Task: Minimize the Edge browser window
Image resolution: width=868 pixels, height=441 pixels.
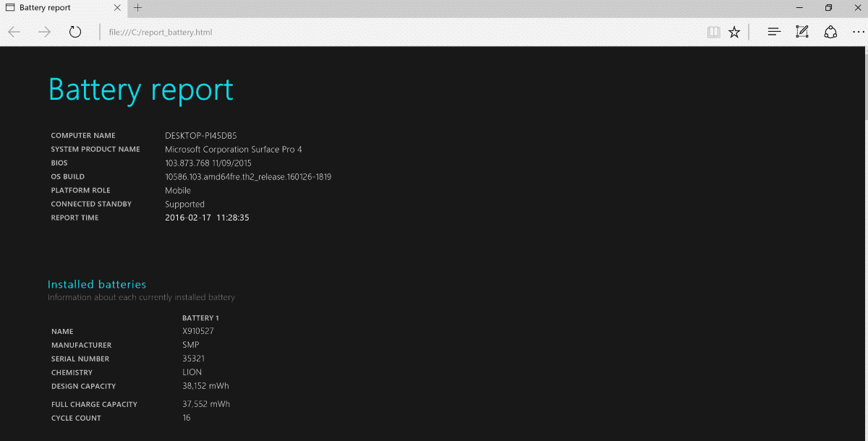Action: [799, 8]
